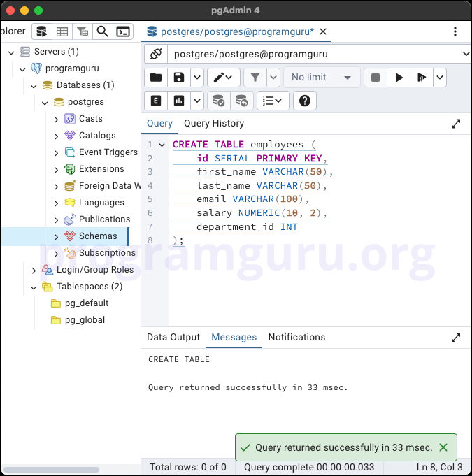Maximize the query editor panel
Viewport: 472px width, 476px height.
456,124
